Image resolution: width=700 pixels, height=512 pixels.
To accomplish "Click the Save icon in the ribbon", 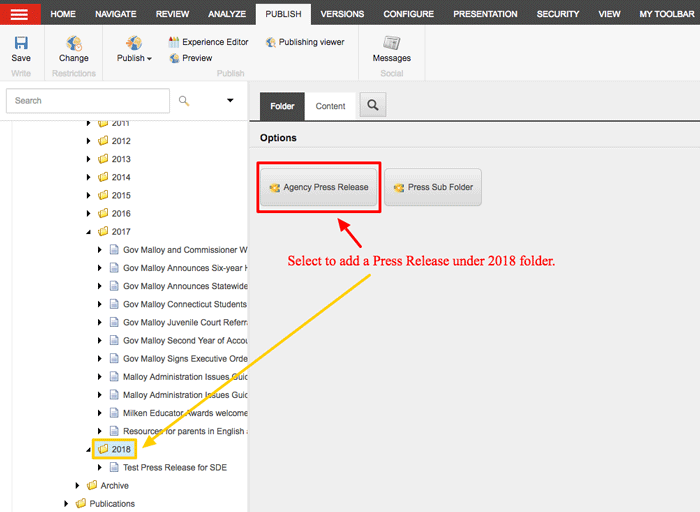I will pyautogui.click(x=21, y=44).
